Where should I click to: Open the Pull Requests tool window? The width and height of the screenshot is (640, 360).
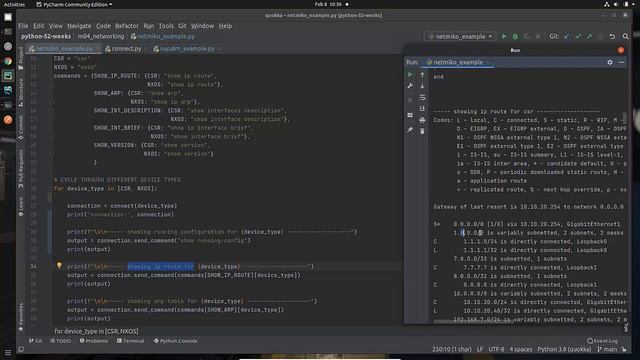tap(21, 169)
